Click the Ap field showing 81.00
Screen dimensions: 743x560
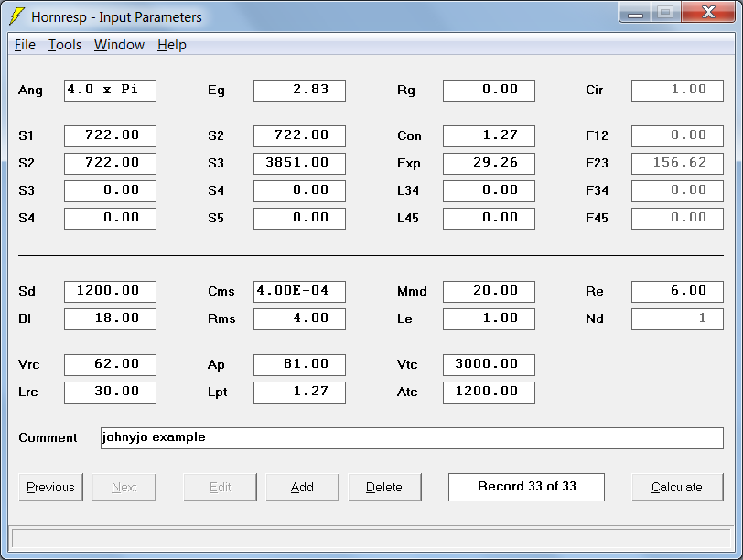(299, 365)
